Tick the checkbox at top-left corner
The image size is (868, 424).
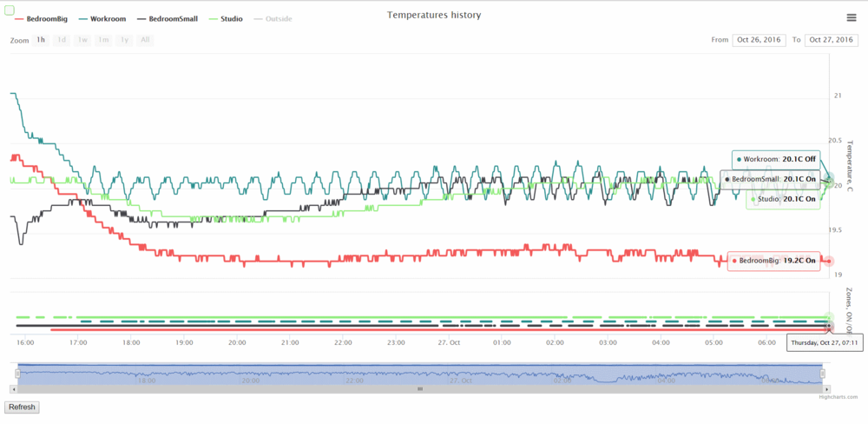(10, 10)
